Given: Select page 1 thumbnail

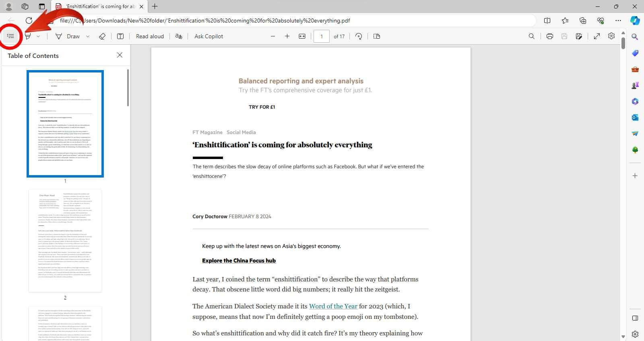Looking at the screenshot, I should coord(65,124).
